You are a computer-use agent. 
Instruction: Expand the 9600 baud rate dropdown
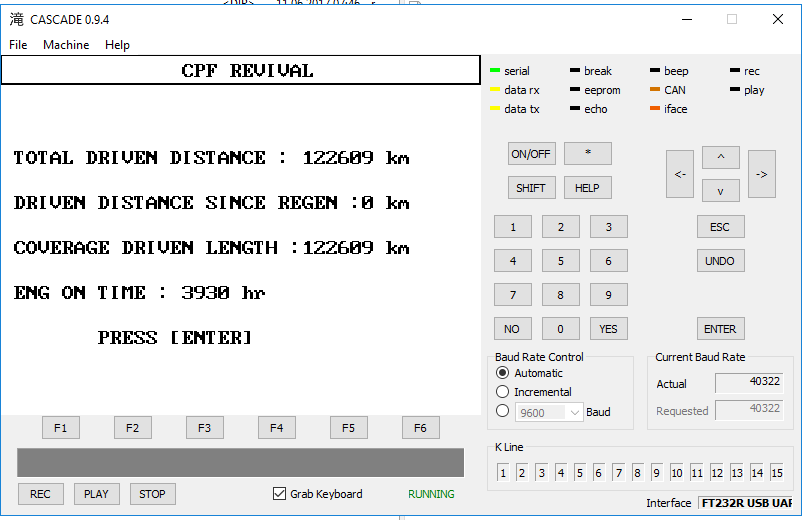[574, 412]
